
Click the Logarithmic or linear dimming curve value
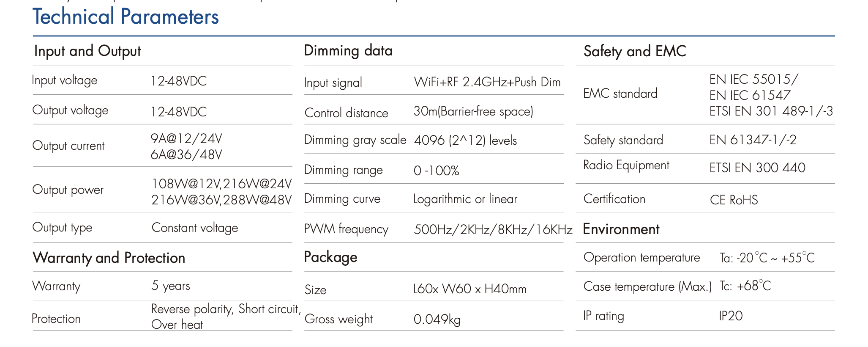pyautogui.click(x=465, y=199)
